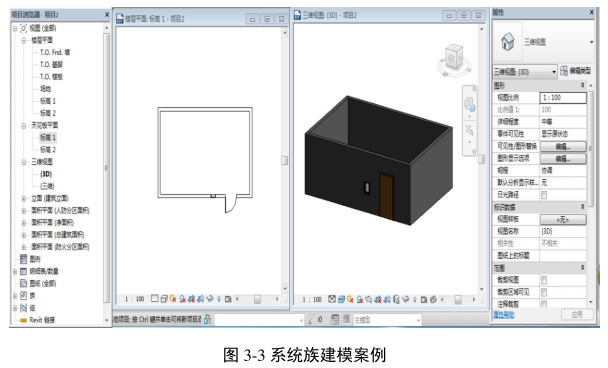
Task: Click the temporary hide/isolate glasses icon in floor plan bar
Action: tap(210, 299)
